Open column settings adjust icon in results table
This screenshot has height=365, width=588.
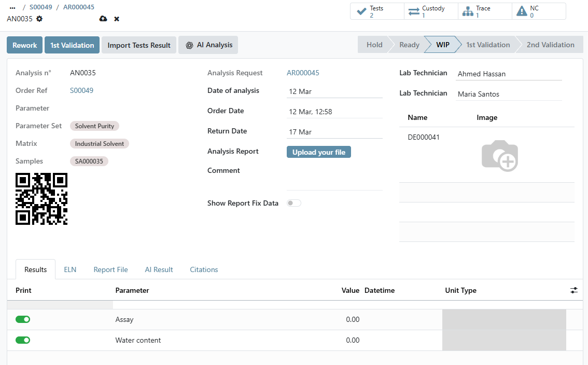coord(573,290)
